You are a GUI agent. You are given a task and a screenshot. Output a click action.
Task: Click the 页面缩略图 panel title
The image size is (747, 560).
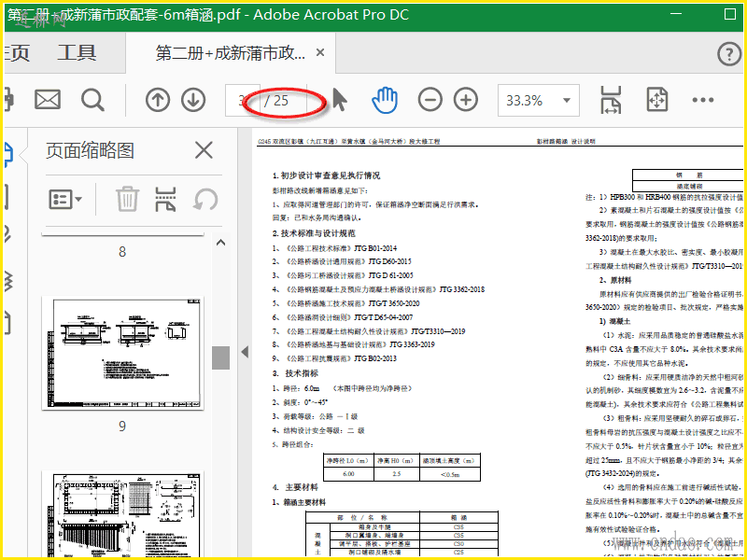(90, 150)
